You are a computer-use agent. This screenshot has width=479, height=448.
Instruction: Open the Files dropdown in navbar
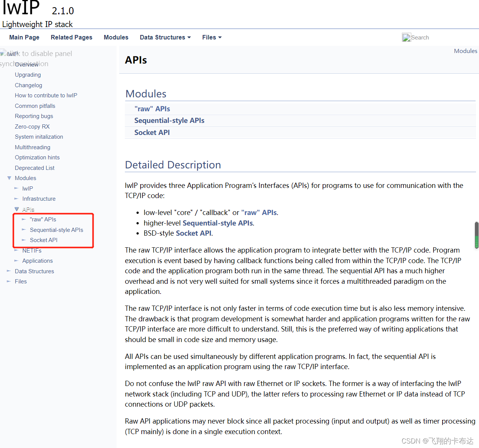tap(212, 38)
